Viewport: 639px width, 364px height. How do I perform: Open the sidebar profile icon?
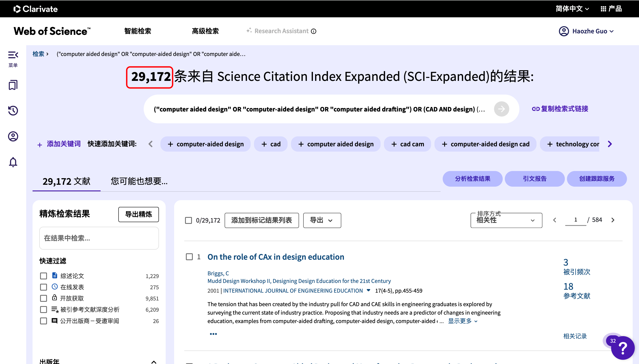click(13, 136)
